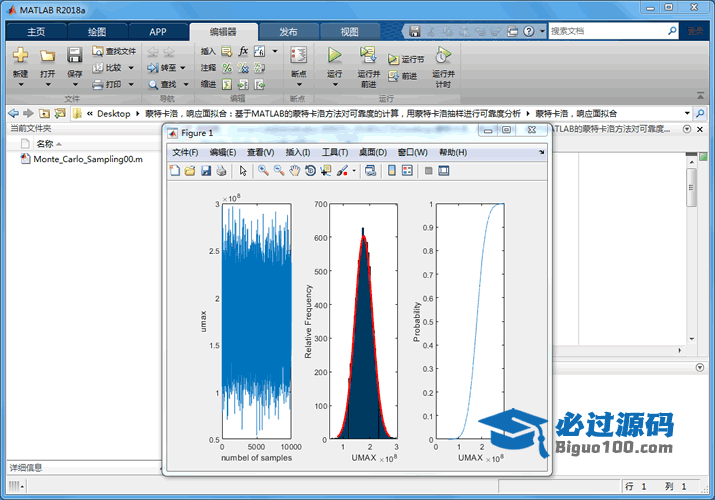
Task: Click the Insert function fx icon
Action: [x=243, y=51]
